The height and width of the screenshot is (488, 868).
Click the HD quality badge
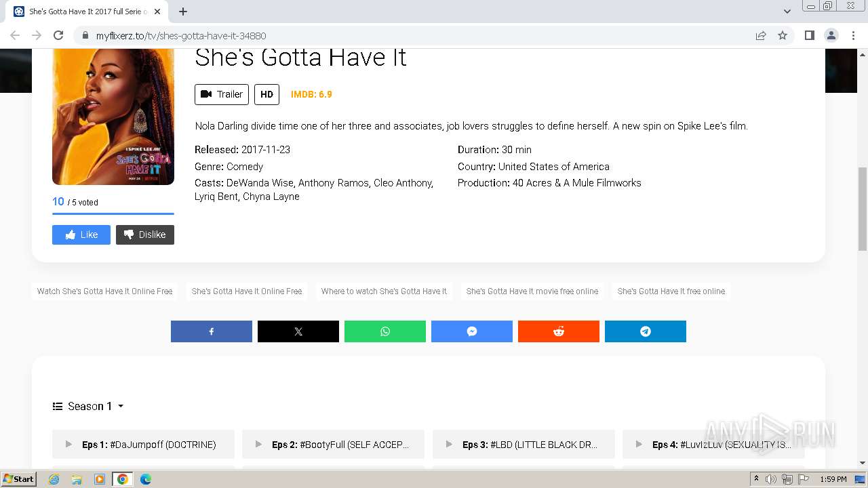(x=267, y=94)
